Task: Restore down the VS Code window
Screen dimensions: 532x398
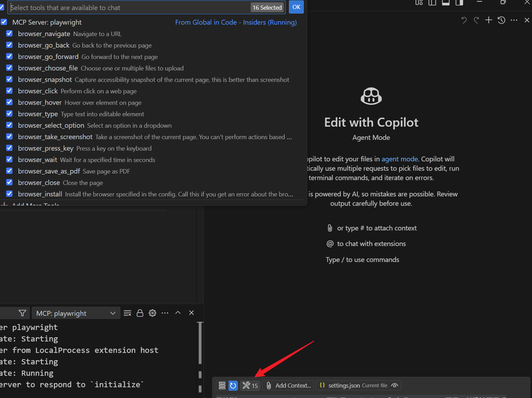Action: coord(503,2)
